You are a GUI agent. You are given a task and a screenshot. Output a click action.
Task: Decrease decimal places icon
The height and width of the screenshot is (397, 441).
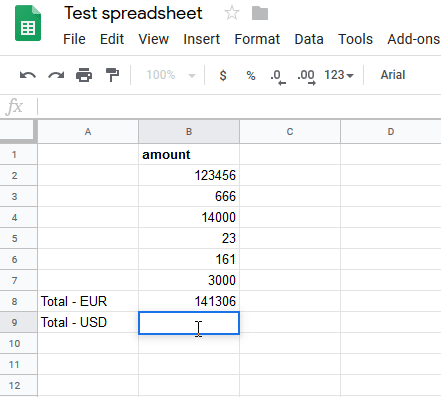[x=278, y=77]
